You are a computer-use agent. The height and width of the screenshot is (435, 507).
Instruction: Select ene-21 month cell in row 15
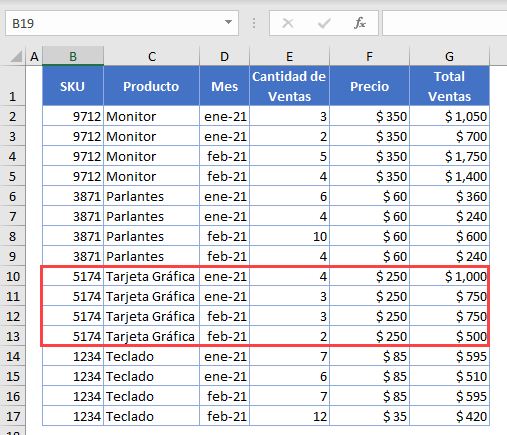point(224,376)
